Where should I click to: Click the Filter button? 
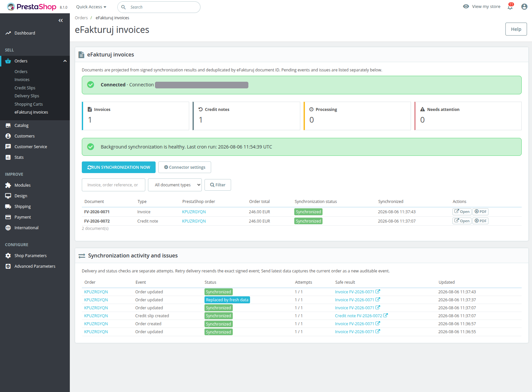[x=218, y=185]
